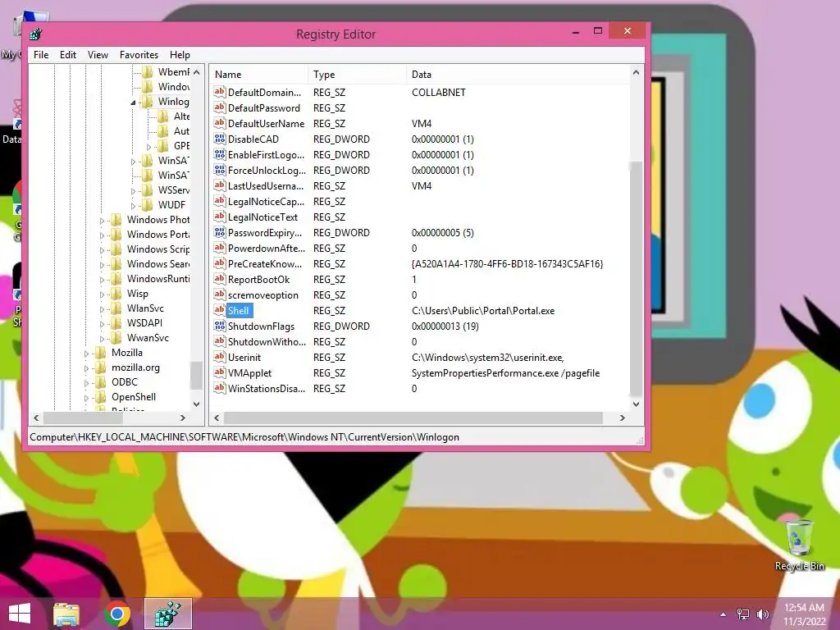Viewport: 840px width, 630px height.
Task: Open the Recycle Bin desktop icon
Action: click(x=799, y=545)
